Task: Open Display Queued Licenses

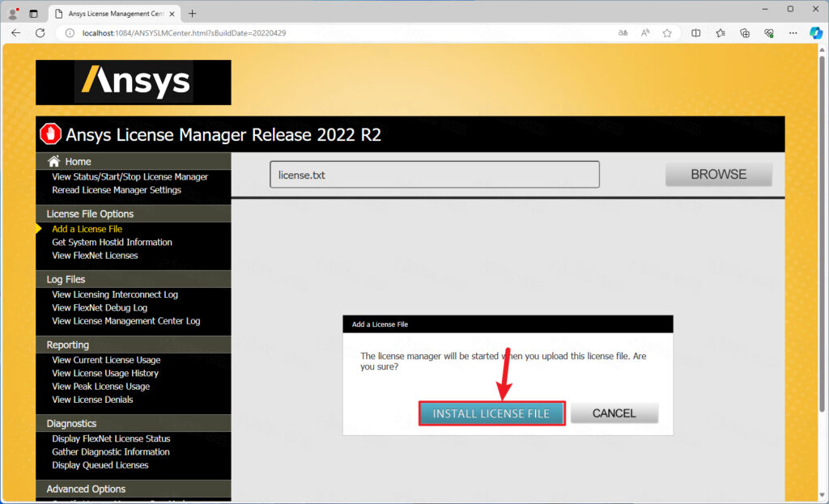Action: pos(100,465)
